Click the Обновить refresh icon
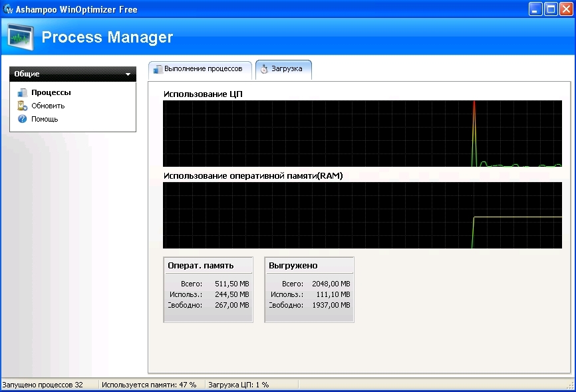The width and height of the screenshot is (576, 392). [22, 106]
